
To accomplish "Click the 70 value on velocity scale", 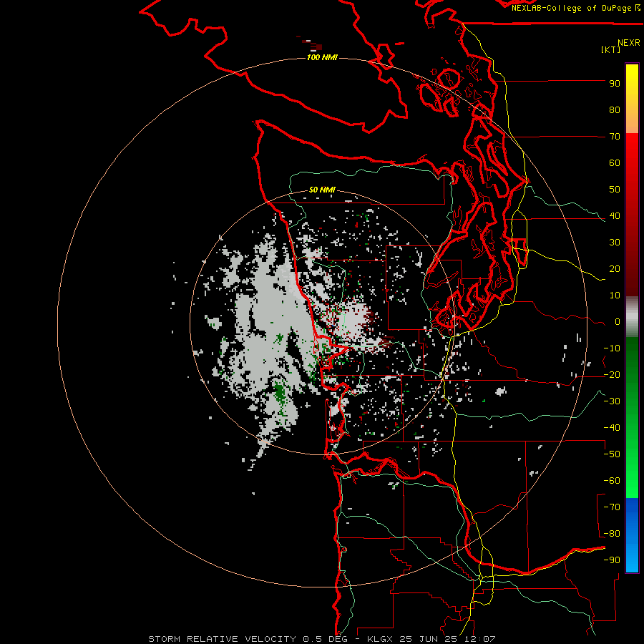I will 615,137.
